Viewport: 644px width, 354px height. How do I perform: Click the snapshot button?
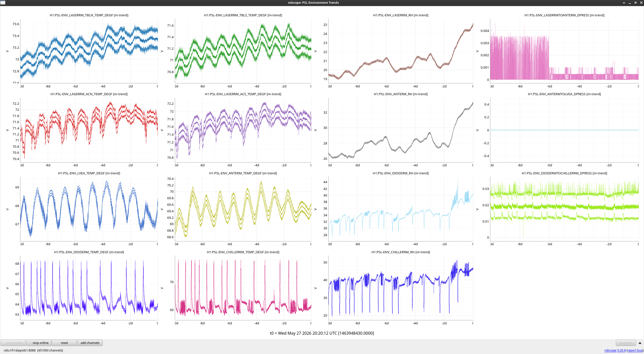[x=626, y=343]
